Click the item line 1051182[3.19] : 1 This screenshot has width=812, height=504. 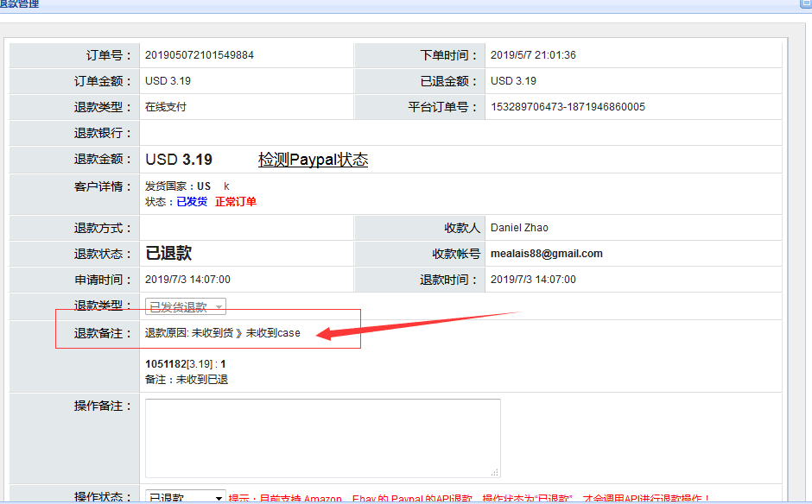coord(186,364)
